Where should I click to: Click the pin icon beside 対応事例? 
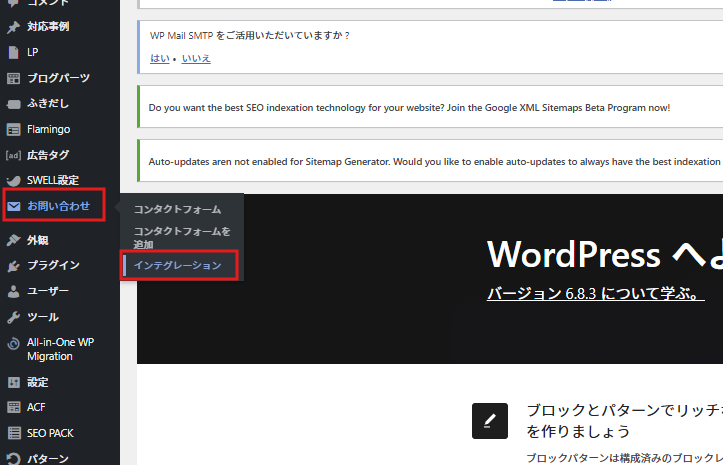click(x=13, y=26)
